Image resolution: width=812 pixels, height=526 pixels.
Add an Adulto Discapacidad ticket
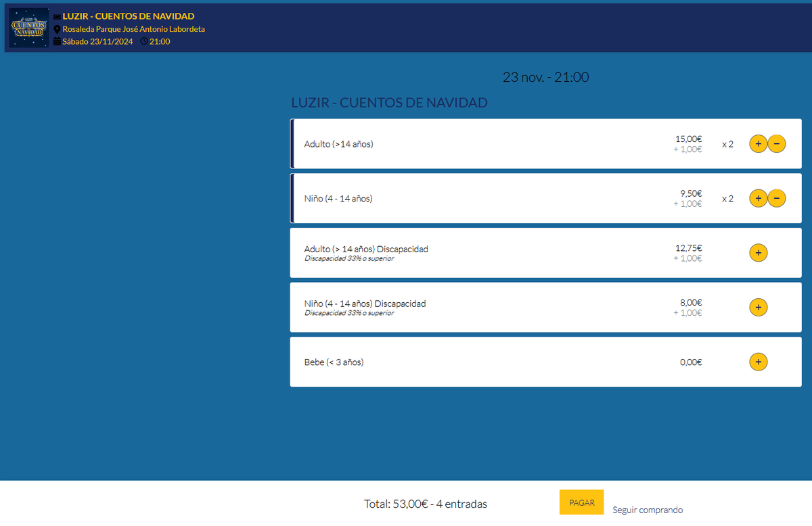point(759,253)
